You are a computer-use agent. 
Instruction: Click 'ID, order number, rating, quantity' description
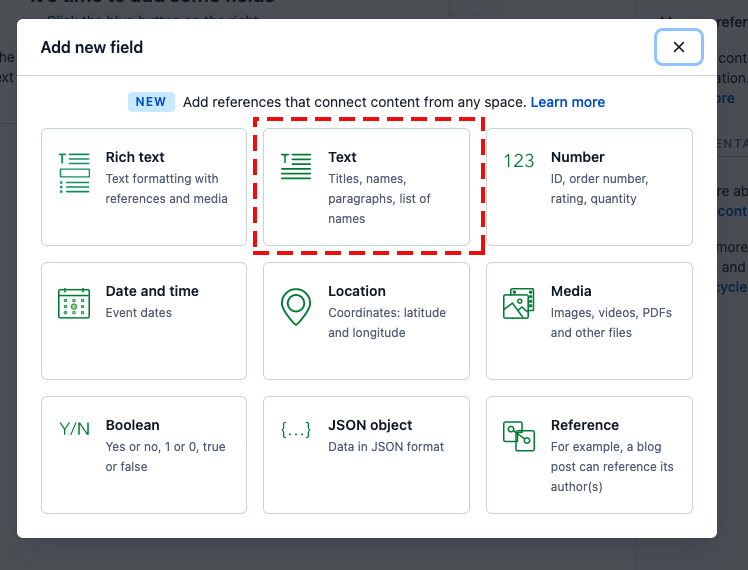coord(599,188)
